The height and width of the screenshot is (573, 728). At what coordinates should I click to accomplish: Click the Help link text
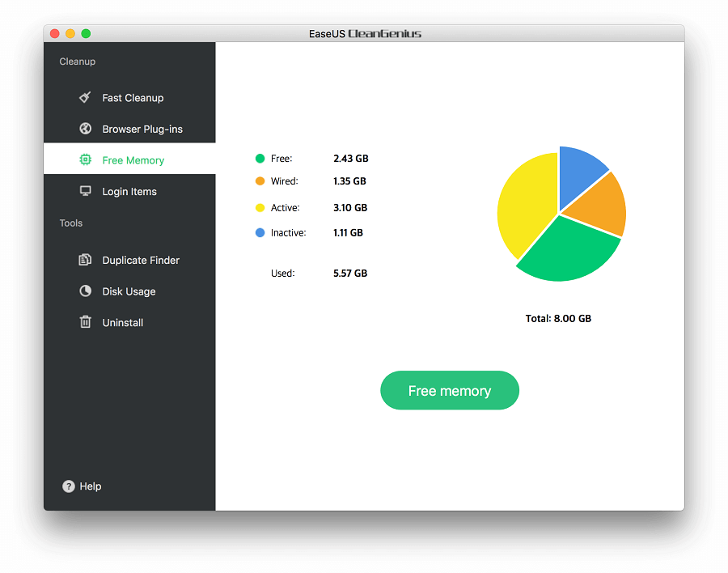91,486
